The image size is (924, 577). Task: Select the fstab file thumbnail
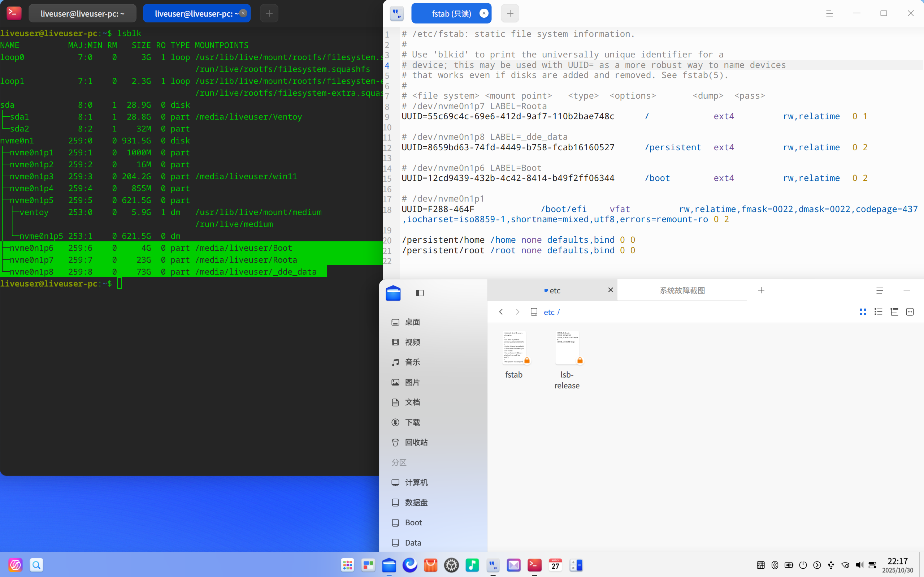point(514,348)
